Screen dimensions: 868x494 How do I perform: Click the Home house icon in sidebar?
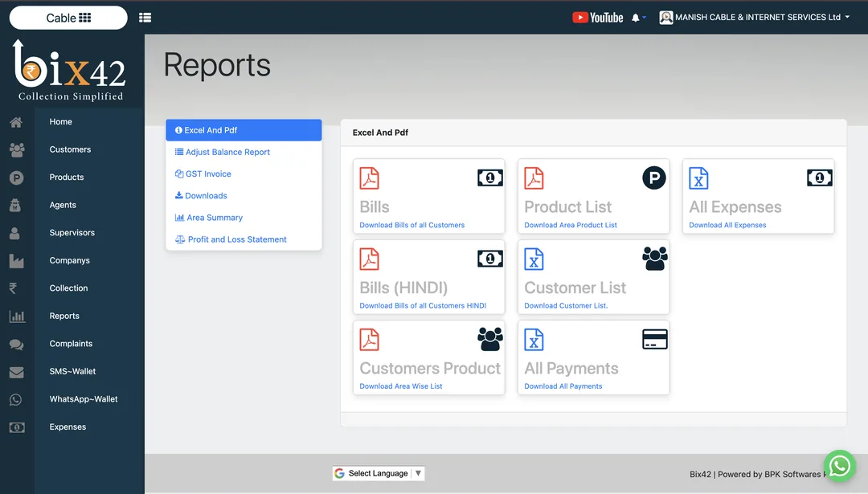click(16, 122)
